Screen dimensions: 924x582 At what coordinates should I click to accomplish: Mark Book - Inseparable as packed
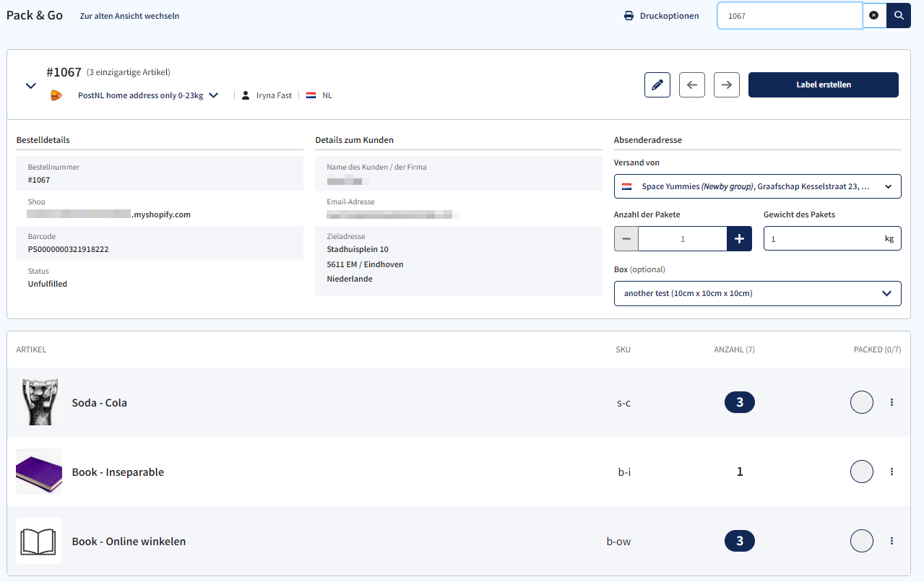tap(861, 472)
